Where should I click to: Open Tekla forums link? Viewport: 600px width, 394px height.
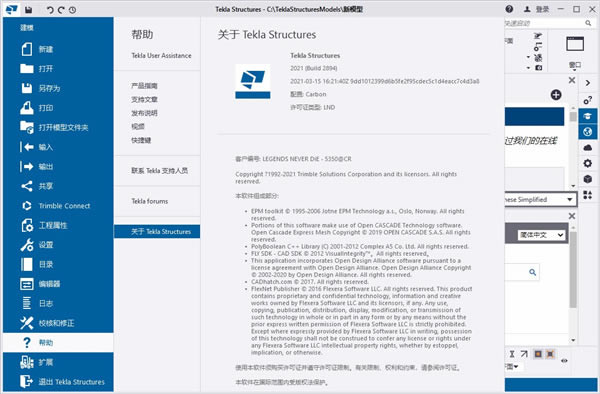pos(150,201)
